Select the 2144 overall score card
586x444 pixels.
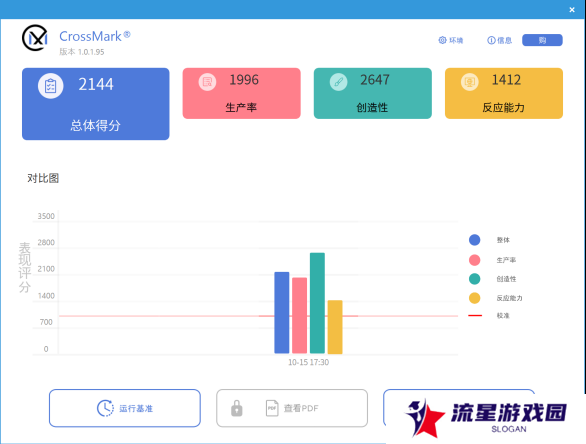click(96, 104)
